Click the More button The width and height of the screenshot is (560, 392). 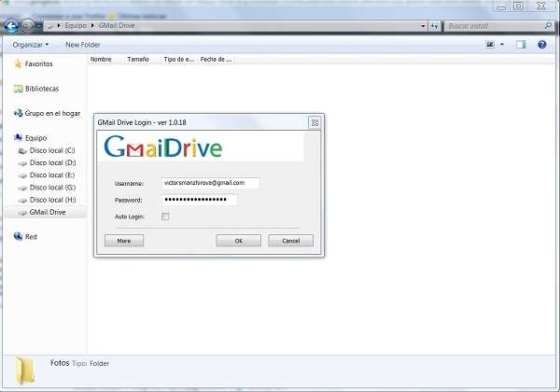point(124,241)
